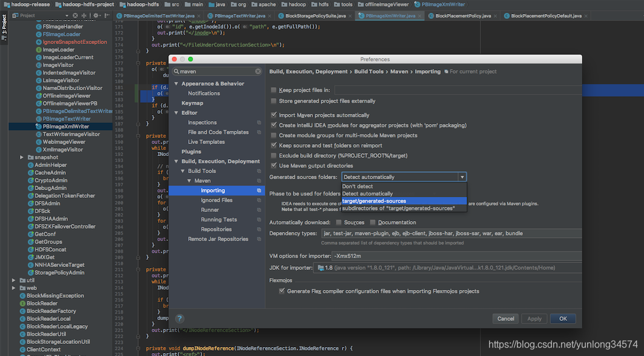
Task: Switch to PBImageTextWriter.java editor tab
Action: click(x=240, y=16)
